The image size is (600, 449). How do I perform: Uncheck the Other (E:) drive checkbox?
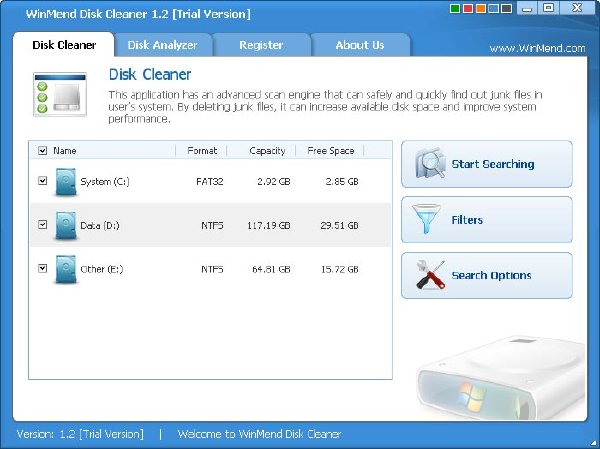coord(42,268)
